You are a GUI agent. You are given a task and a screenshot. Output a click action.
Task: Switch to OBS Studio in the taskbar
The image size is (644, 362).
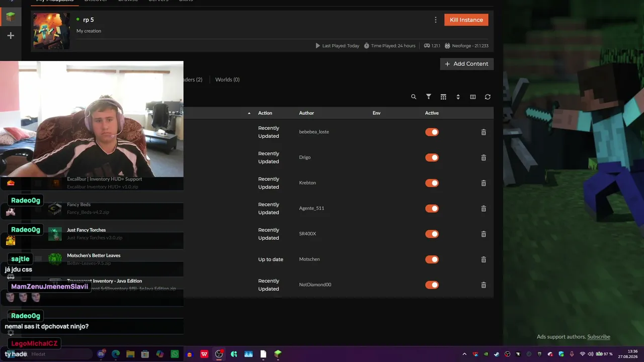pos(219,354)
